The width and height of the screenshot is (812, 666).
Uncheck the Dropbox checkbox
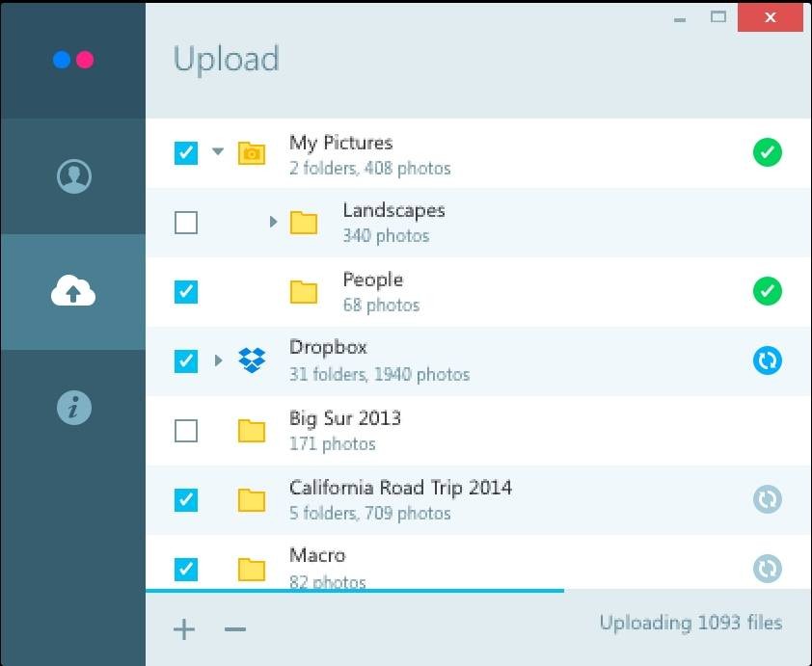186,360
